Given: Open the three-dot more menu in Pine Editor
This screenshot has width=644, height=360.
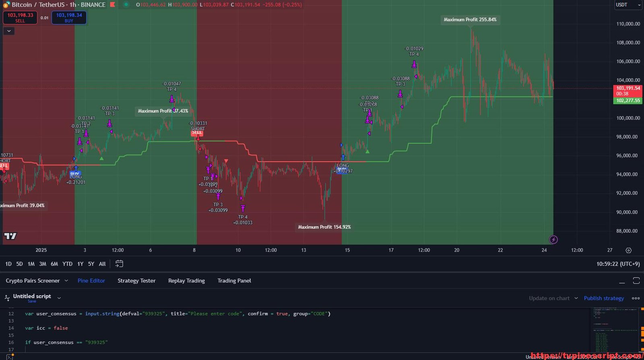Looking at the screenshot, I should 636,298.
